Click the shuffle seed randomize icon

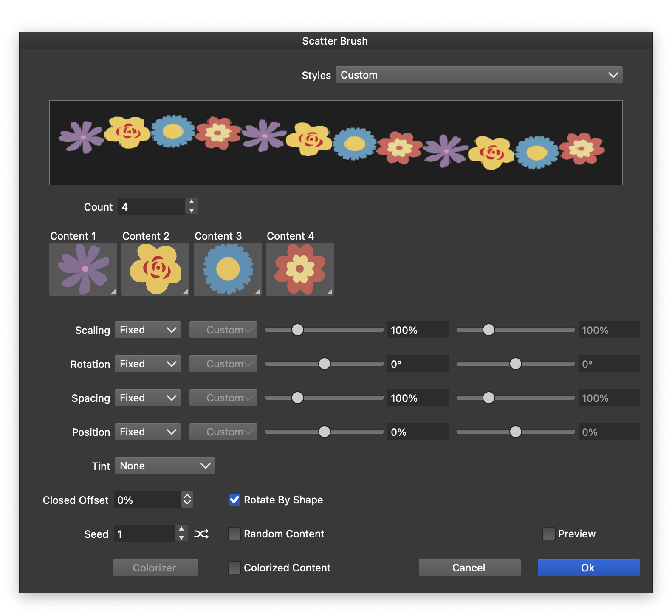201,534
